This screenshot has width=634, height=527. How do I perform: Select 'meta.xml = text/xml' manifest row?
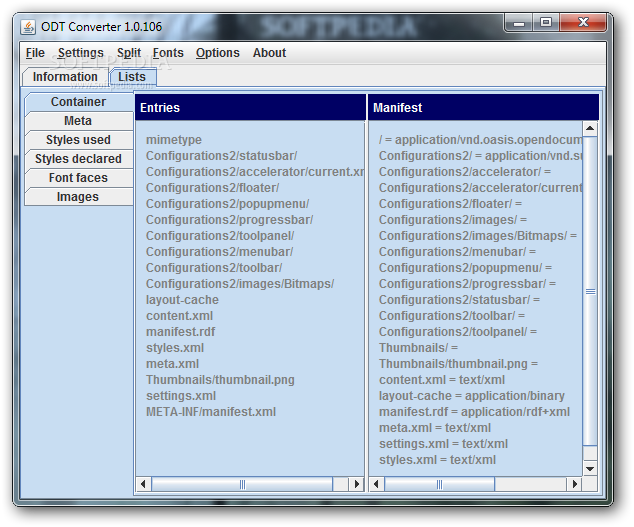coord(435,428)
